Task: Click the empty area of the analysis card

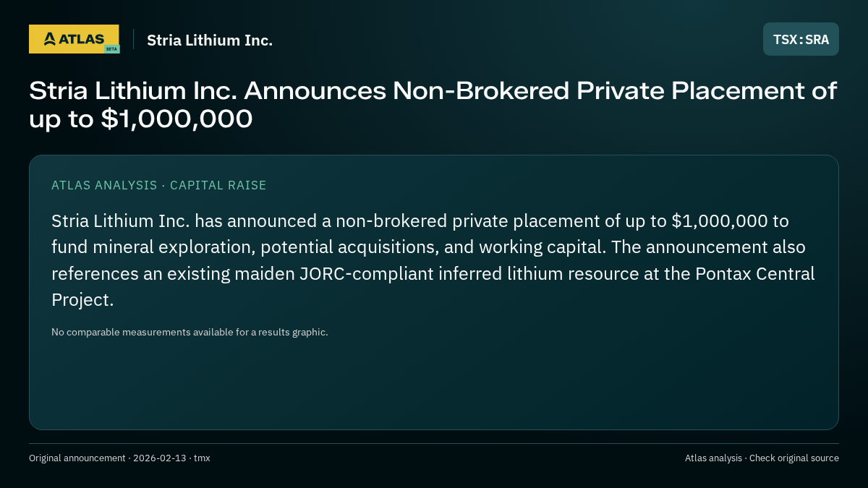Action: 434,383
